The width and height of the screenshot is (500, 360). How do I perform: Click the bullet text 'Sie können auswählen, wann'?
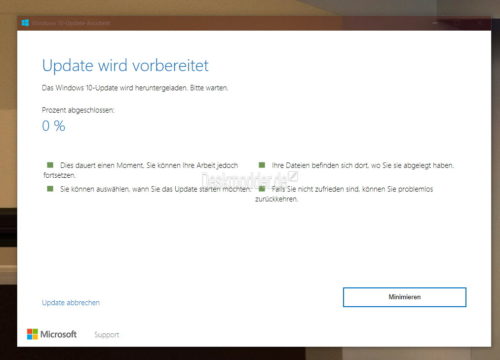pyautogui.click(x=105, y=189)
